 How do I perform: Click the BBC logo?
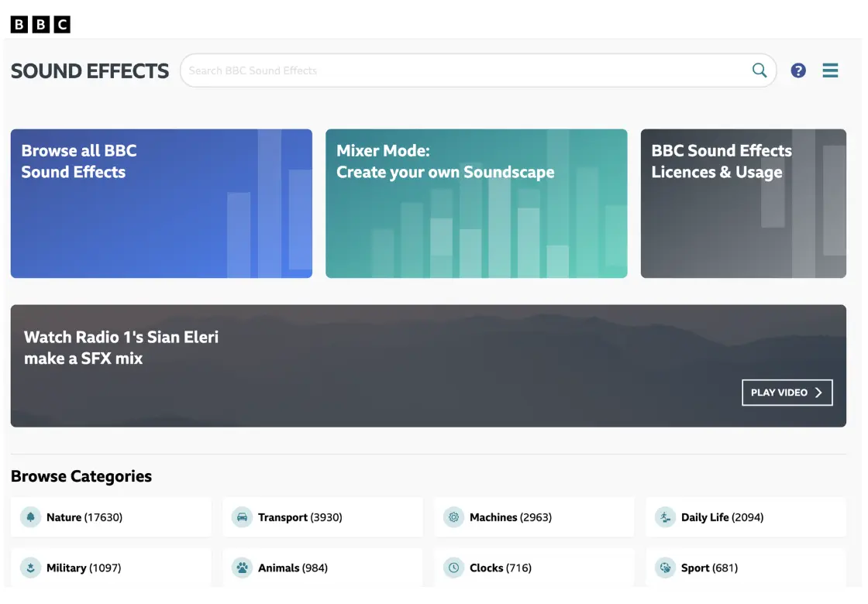point(40,24)
